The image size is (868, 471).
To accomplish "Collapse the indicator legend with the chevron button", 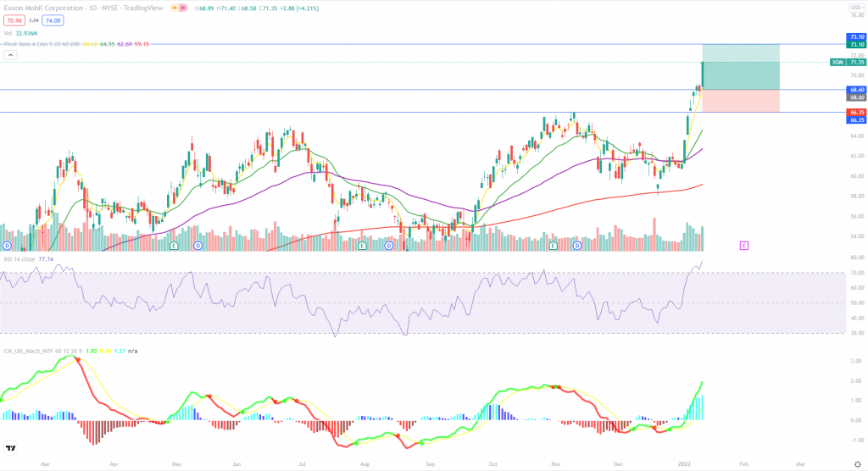I will point(10,55).
